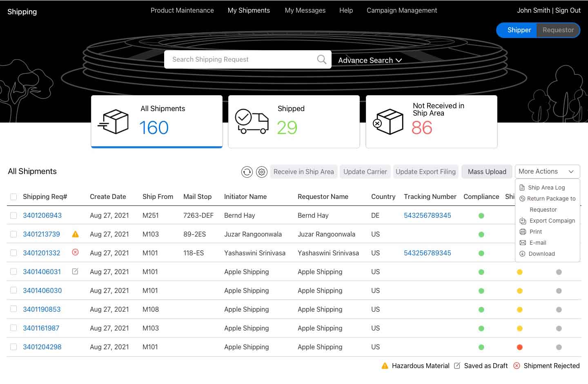Expand the Advance Search options
Image resolution: width=588 pixels, height=384 pixels.
[x=370, y=60]
